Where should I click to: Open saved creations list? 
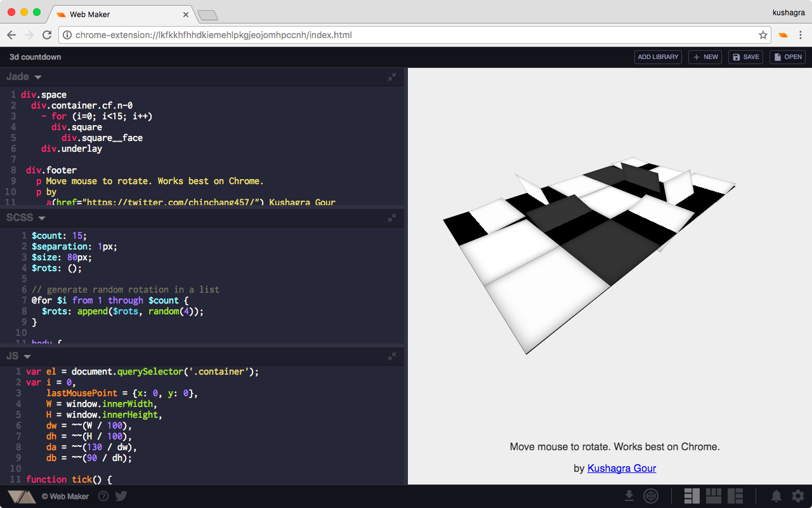(x=787, y=57)
